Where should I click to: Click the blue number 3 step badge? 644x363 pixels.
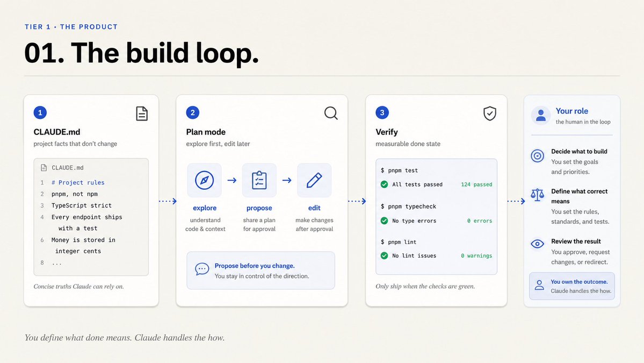382,112
